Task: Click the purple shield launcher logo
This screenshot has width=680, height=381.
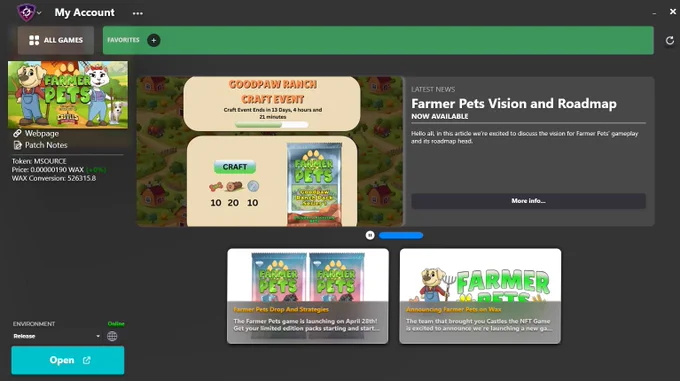Action: pos(26,12)
